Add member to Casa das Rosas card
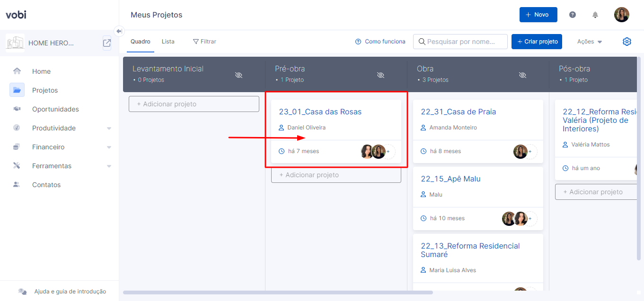The image size is (644, 301). pyautogui.click(x=388, y=152)
